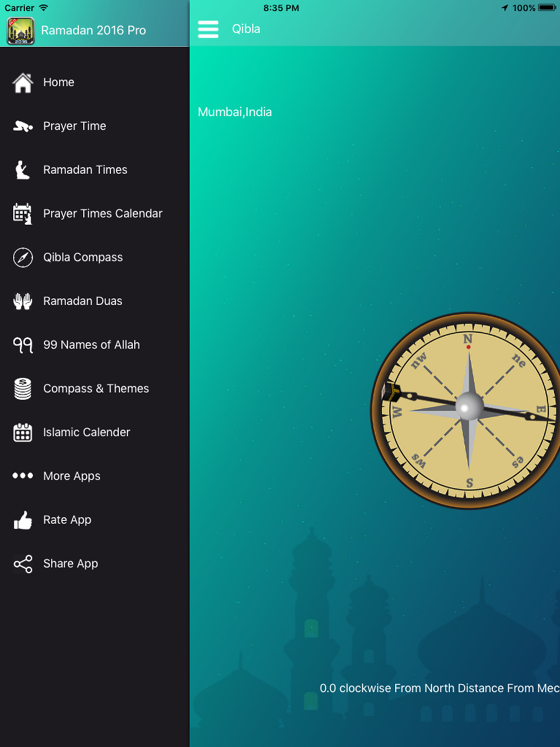This screenshot has width=560, height=747.
Task: Tap the Rate App label
Action: tap(67, 520)
